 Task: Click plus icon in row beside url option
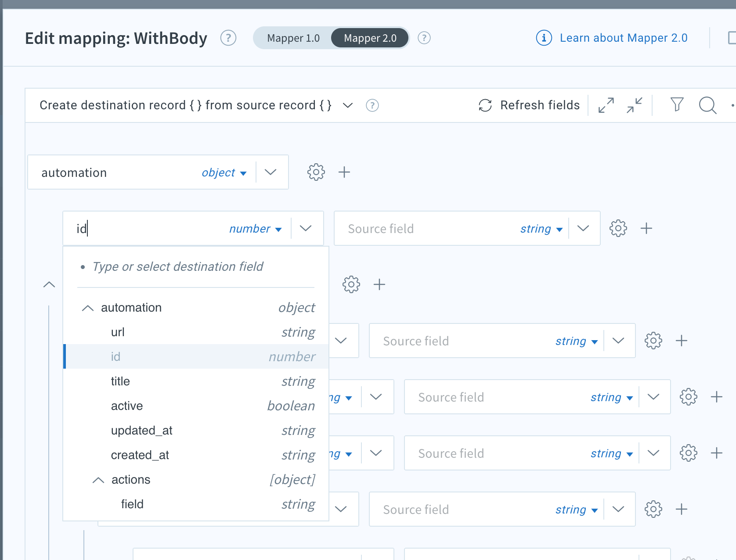(682, 341)
